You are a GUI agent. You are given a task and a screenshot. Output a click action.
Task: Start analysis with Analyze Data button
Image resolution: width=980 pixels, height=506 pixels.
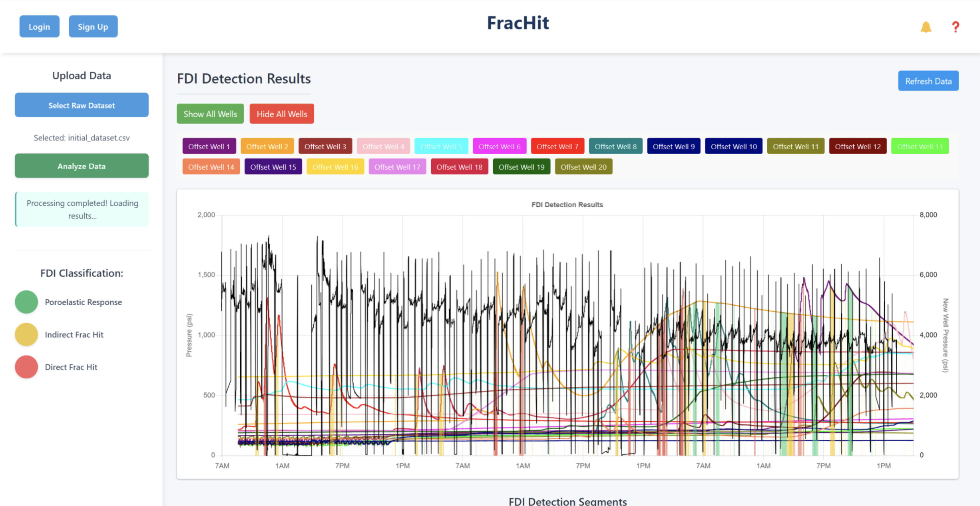[x=82, y=166]
